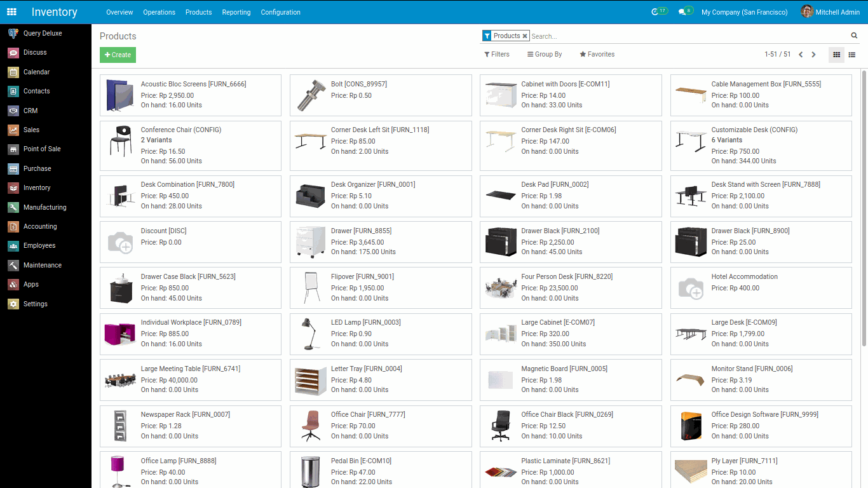The width and height of the screenshot is (868, 488).
Task: Open the Mitchell Admin user menu
Action: (830, 12)
